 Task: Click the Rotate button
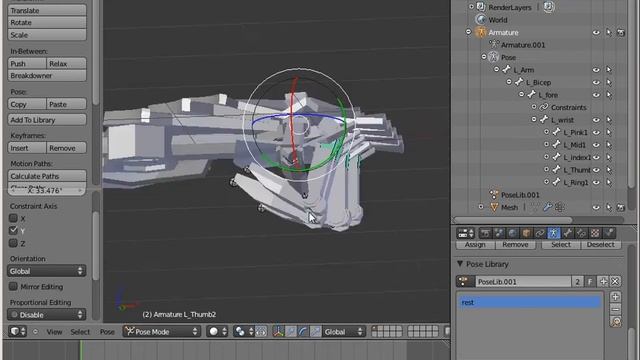click(x=47, y=22)
